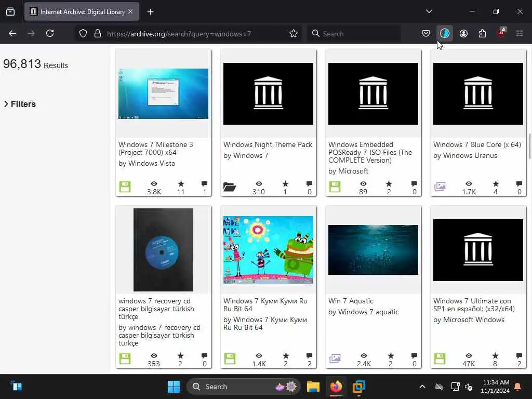Viewport: 532px width, 399px height.
Task: Bookmark this page with the star icon
Action: tap(294, 33)
